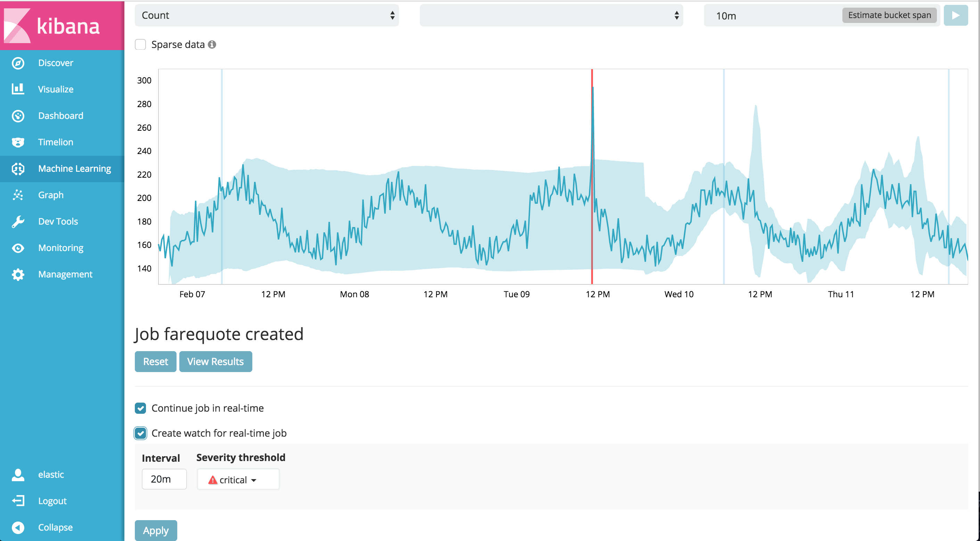Enable Create watch for real-time job
Viewport: 980px width, 541px height.
coord(141,433)
